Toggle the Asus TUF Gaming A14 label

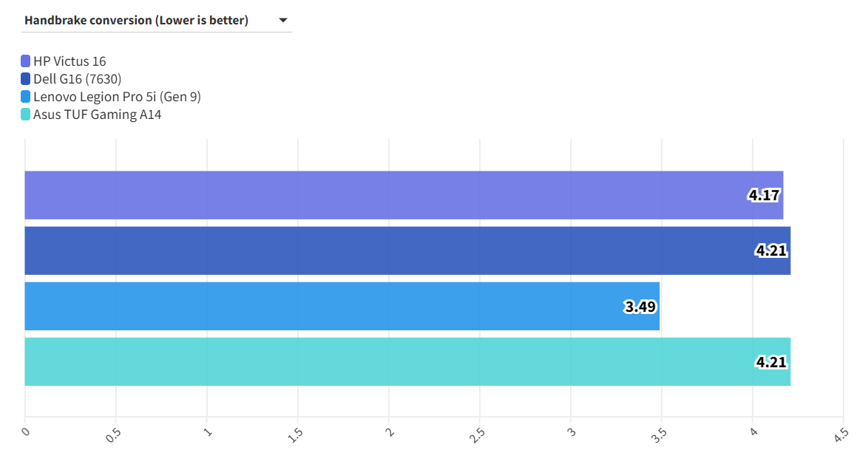pos(97,115)
